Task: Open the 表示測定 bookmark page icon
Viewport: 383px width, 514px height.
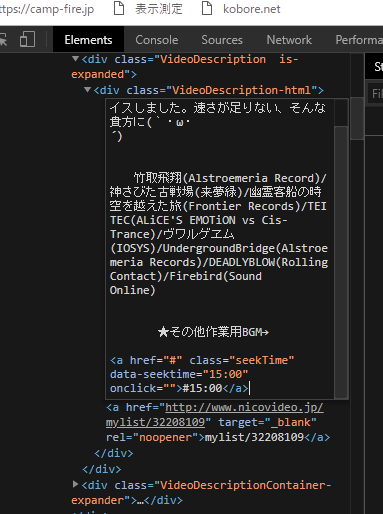Action: point(119,8)
